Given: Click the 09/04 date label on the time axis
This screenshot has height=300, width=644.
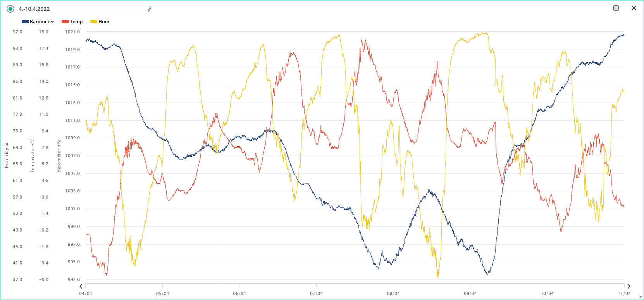Looking at the screenshot, I should coord(470,293).
